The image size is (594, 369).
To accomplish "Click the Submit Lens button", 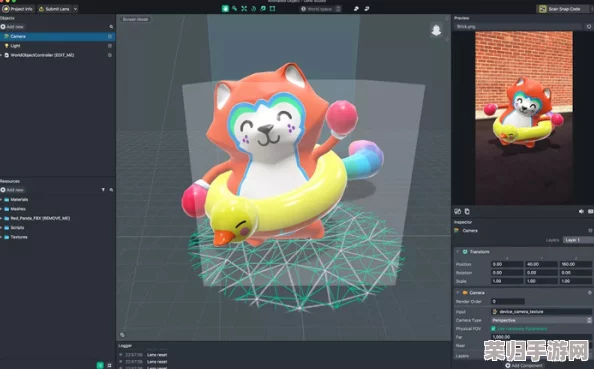I will (54, 9).
